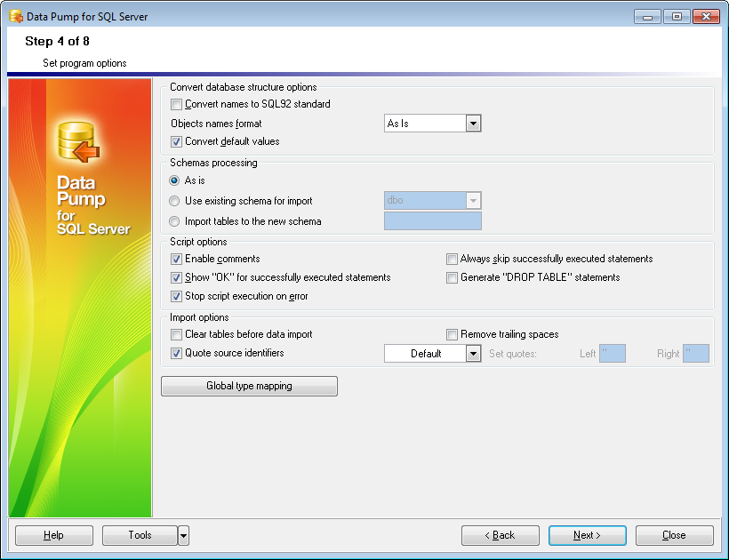Screen dimensions: 729x560
Task: Return with the Back button
Action: tap(500, 535)
